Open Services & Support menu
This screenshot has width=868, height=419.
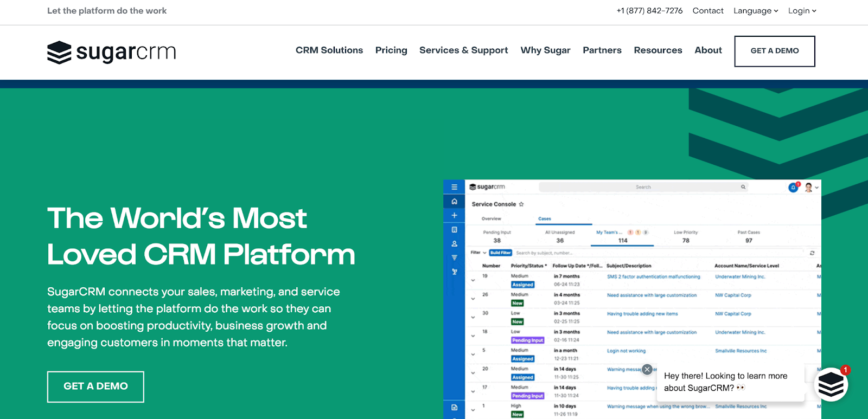pos(464,50)
